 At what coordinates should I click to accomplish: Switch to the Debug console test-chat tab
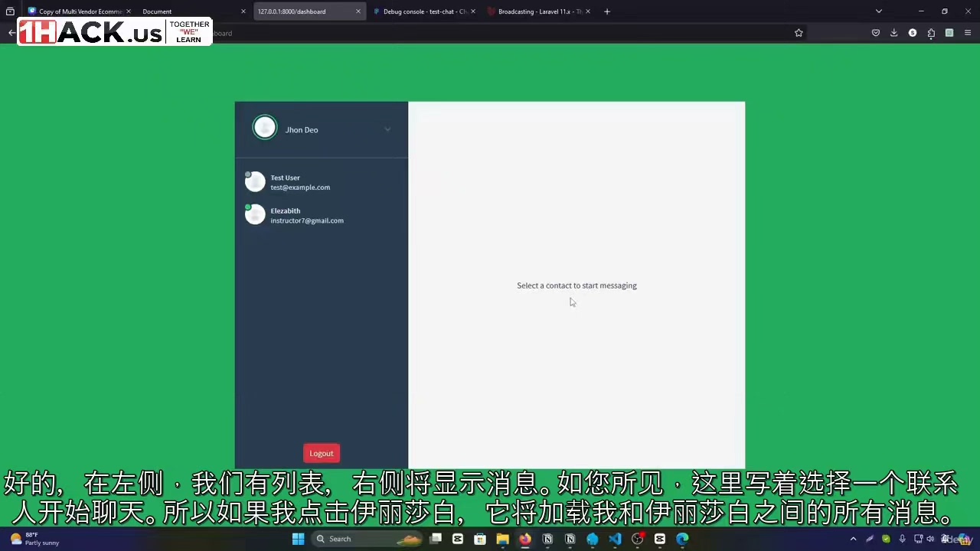[x=423, y=11]
